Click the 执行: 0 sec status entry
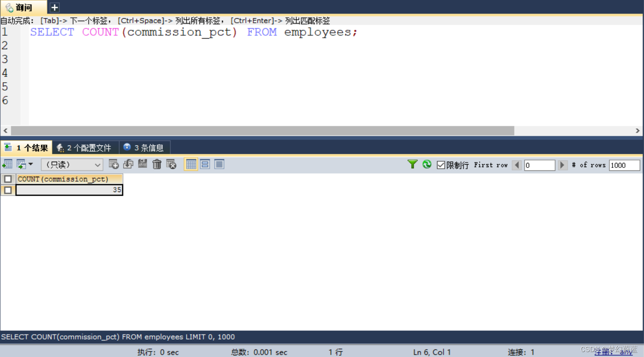This screenshot has height=357, width=644. coord(158,352)
